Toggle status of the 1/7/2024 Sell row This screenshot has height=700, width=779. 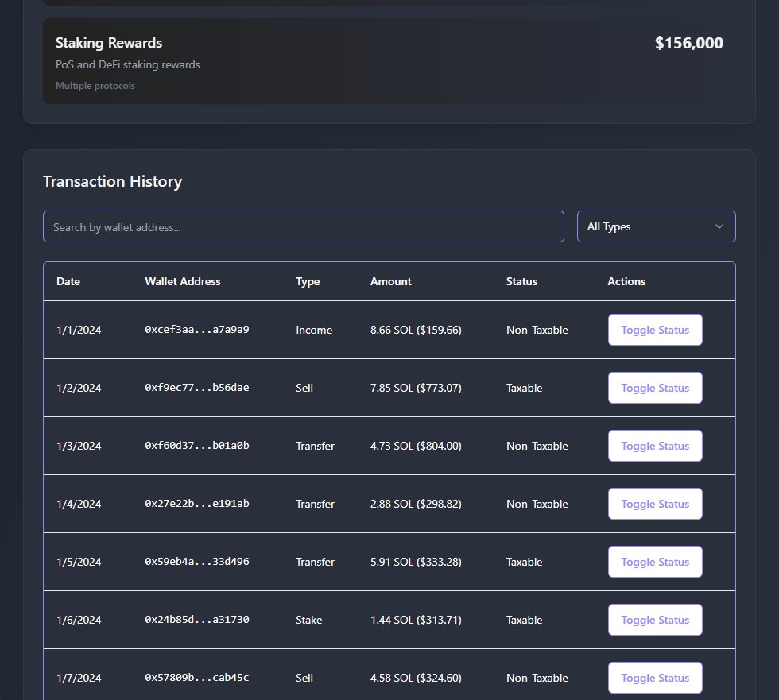pos(654,677)
